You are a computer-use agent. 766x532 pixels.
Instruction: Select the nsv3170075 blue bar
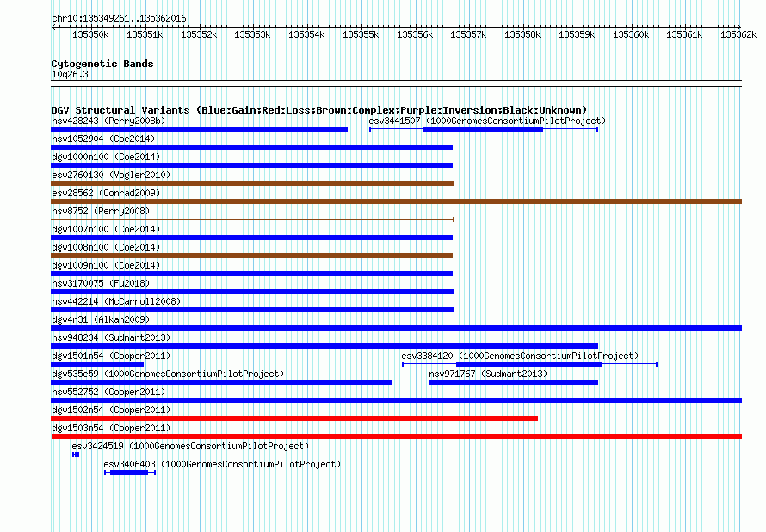tap(252, 292)
